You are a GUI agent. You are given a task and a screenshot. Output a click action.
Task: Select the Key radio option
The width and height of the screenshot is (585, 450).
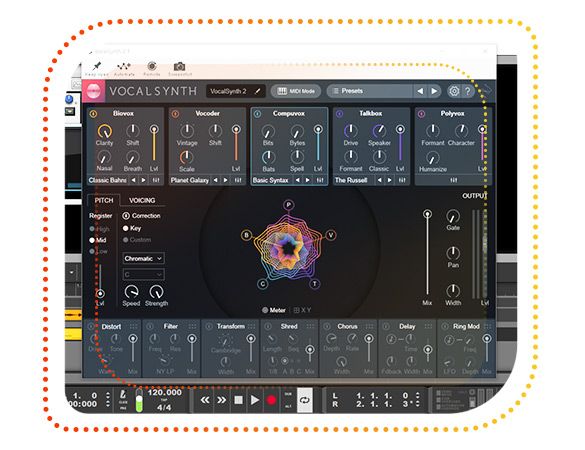pyautogui.click(x=132, y=228)
